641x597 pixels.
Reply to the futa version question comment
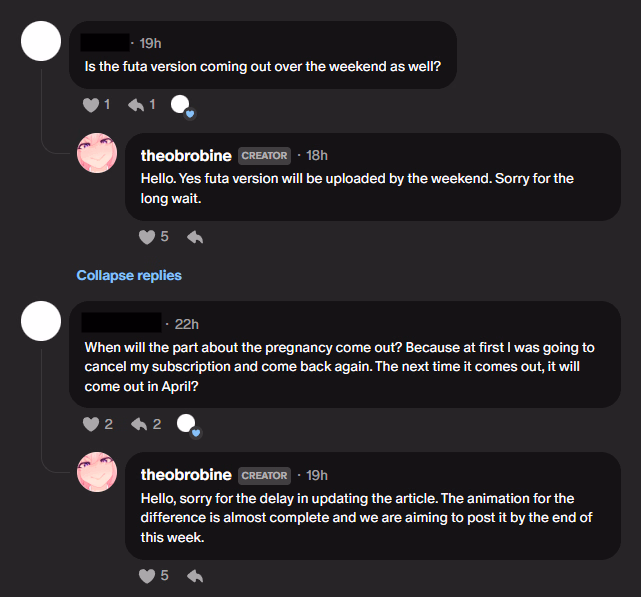click(x=135, y=104)
